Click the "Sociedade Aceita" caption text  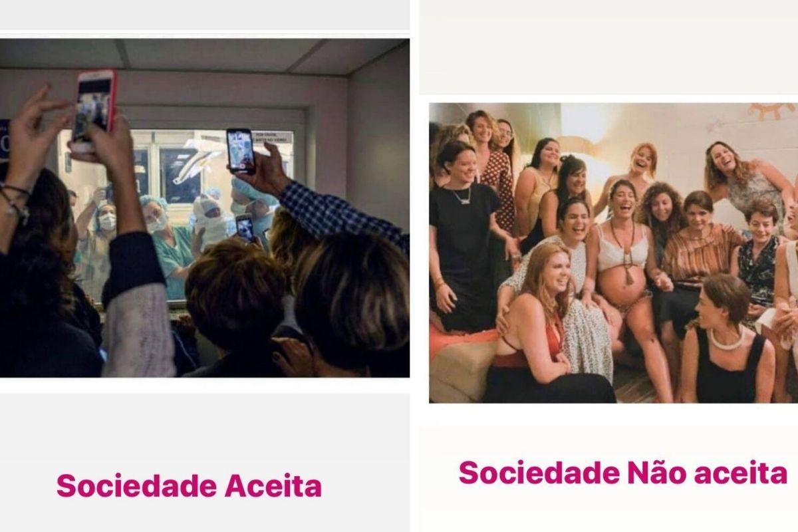pyautogui.click(x=189, y=486)
